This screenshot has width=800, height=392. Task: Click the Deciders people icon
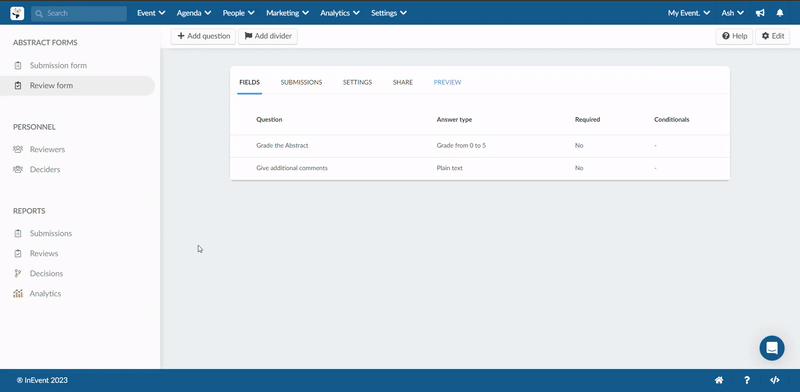[x=18, y=169]
